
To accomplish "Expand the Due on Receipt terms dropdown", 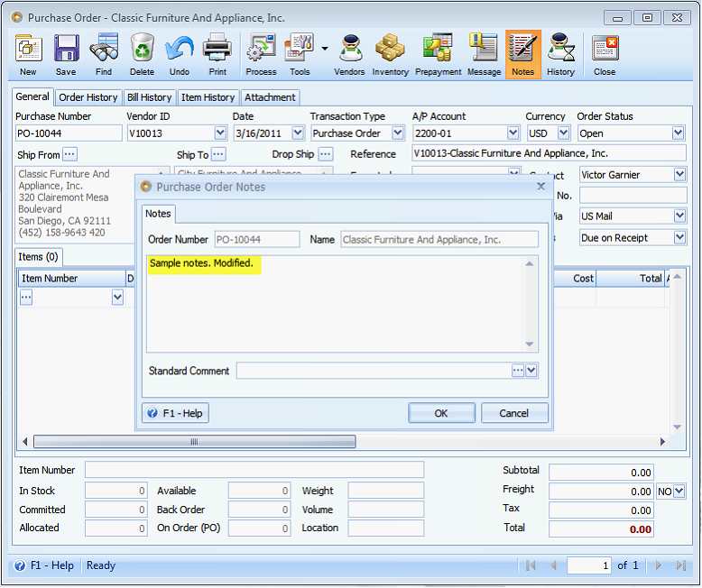I will (679, 237).
